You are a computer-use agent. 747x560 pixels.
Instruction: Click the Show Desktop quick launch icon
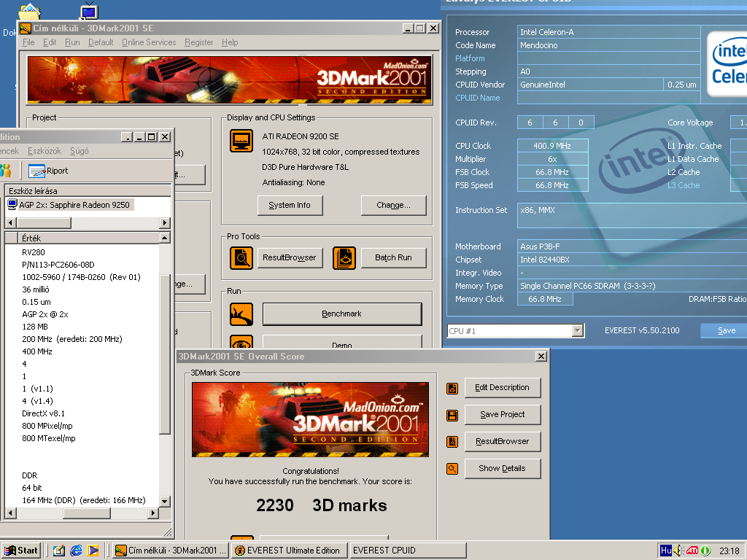coord(58,551)
